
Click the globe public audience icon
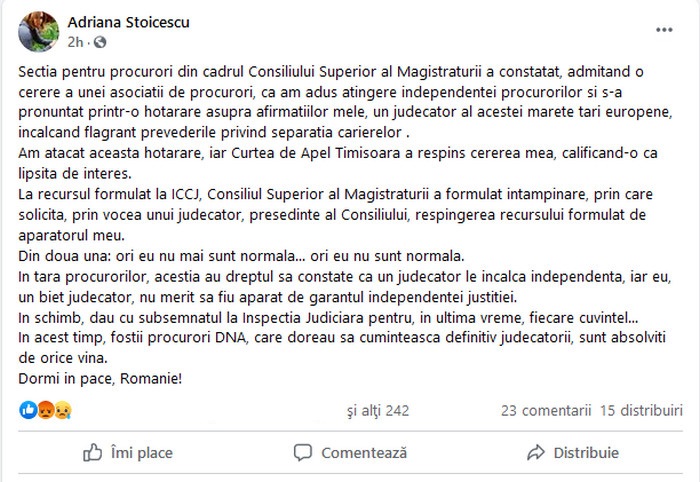(100, 42)
